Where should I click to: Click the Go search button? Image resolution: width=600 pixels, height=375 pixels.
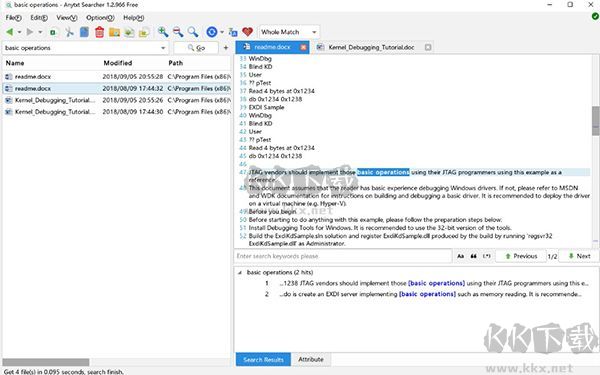point(196,48)
